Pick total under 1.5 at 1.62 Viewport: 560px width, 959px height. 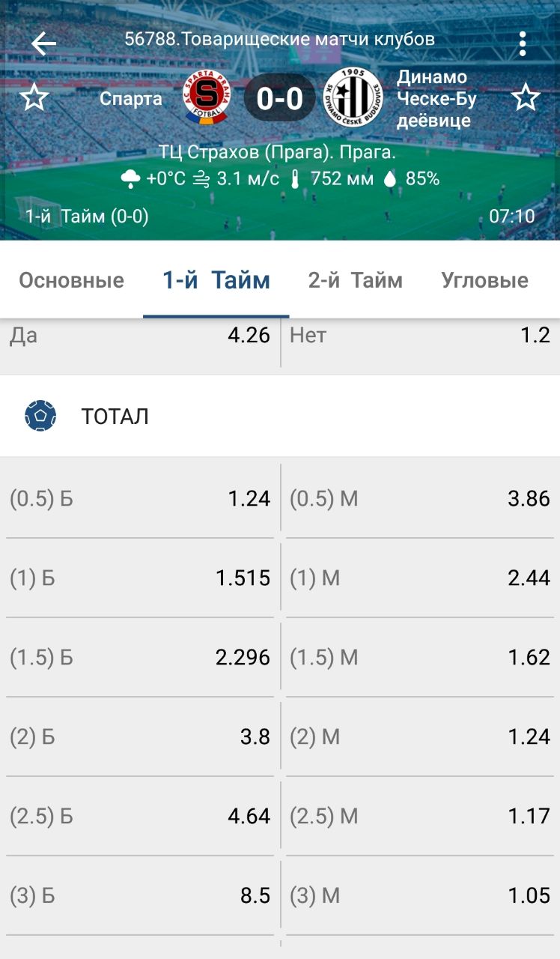420,657
